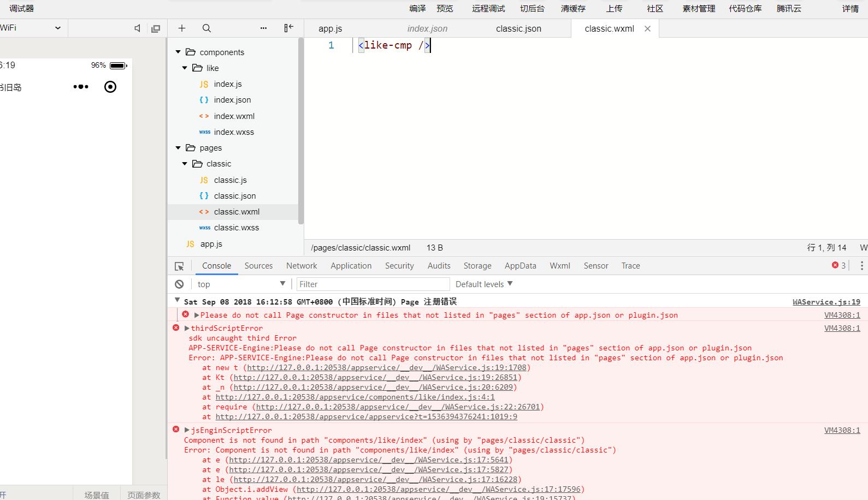This screenshot has width=868, height=500.
Task: Open classic.js in the file tree
Action: (x=230, y=180)
